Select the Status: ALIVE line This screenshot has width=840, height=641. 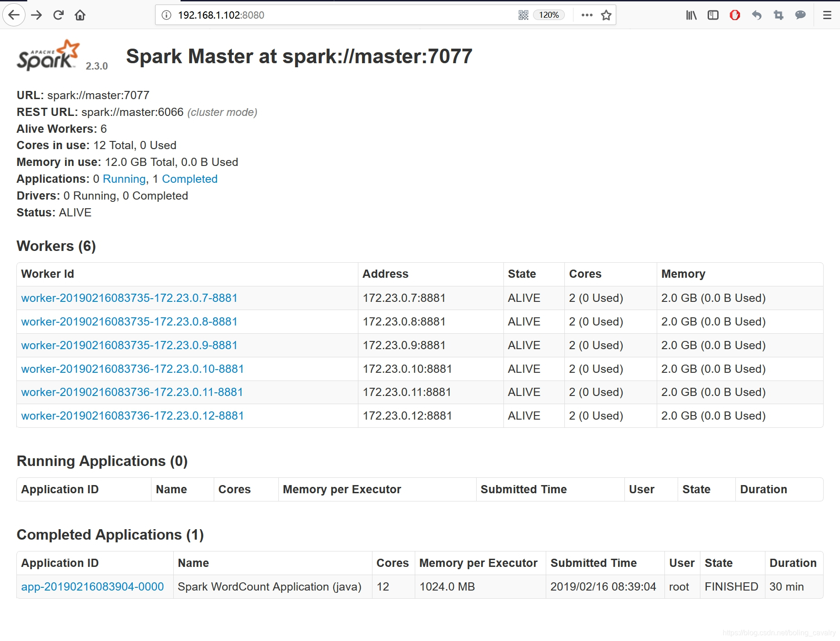54,212
